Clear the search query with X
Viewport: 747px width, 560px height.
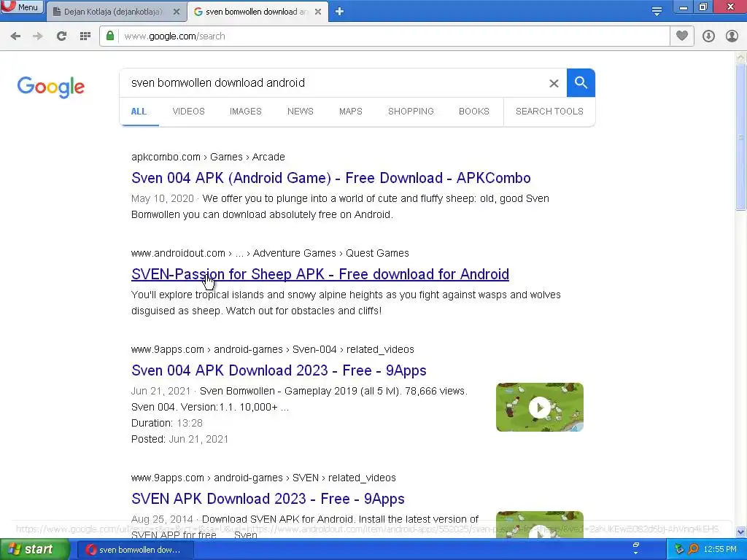[x=554, y=83]
